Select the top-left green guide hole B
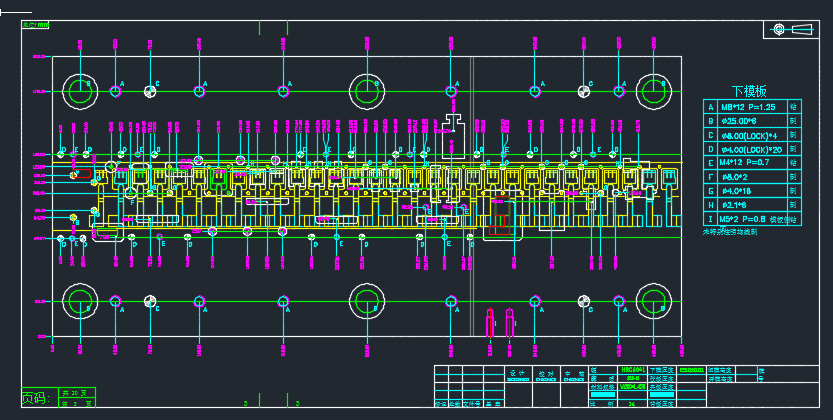 click(80, 91)
